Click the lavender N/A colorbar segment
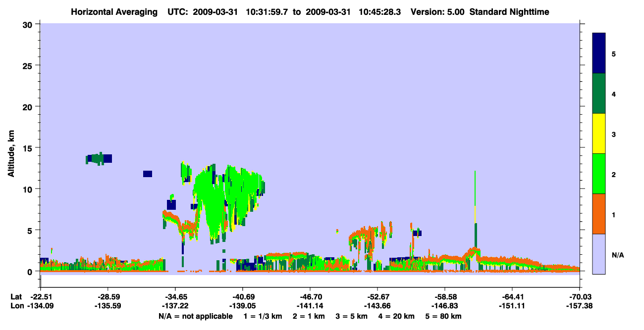 pos(599,254)
